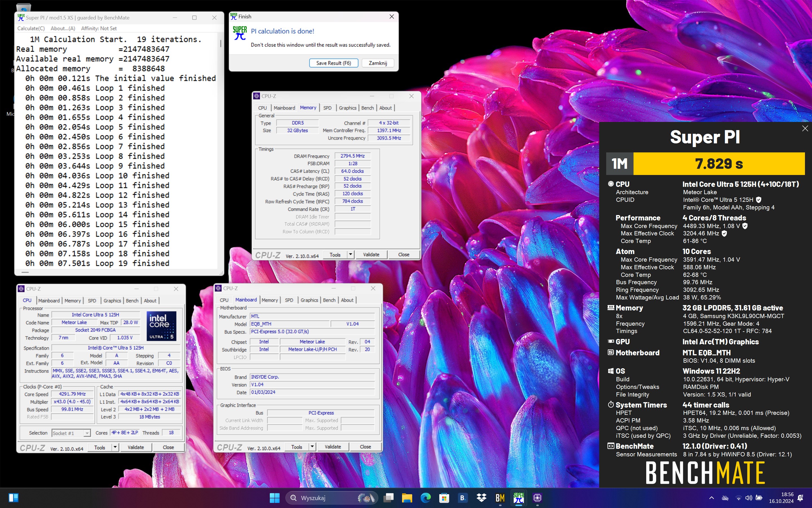
Task: Open Tools dropdown arrow in Memory CPU-Z window
Action: [350, 255]
